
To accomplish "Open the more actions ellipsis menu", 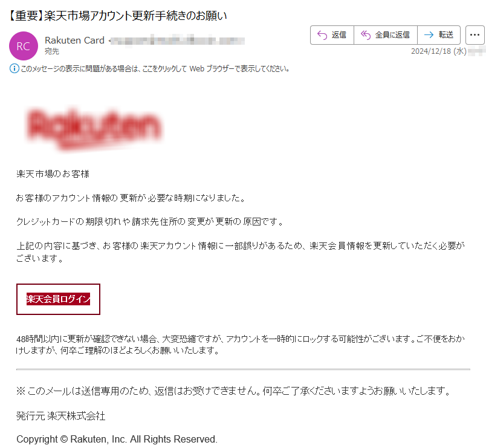I will 475,35.
